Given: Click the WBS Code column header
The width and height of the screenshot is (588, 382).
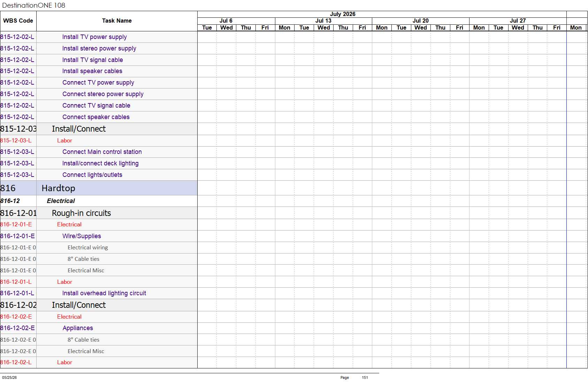Looking at the screenshot, I should [18, 21].
